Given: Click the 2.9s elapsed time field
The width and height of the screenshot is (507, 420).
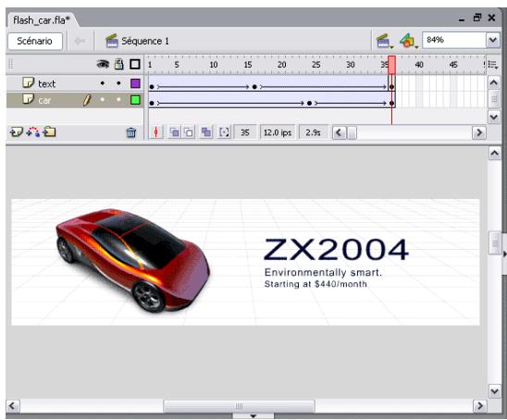Looking at the screenshot, I should [x=313, y=132].
